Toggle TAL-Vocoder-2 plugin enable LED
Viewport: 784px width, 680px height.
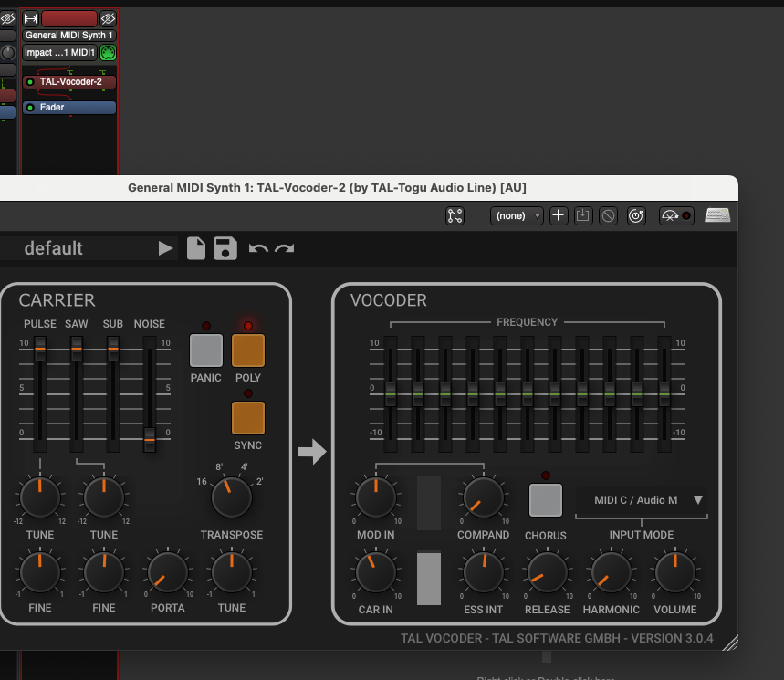30,82
